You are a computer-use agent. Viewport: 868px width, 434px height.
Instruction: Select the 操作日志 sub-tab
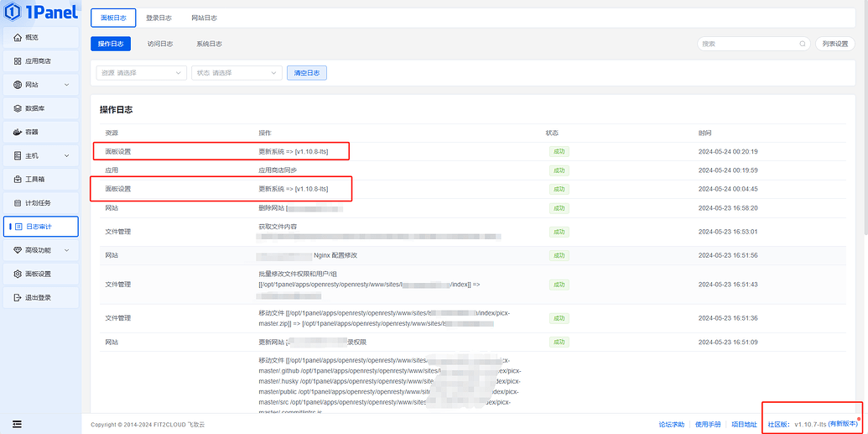[x=110, y=44]
